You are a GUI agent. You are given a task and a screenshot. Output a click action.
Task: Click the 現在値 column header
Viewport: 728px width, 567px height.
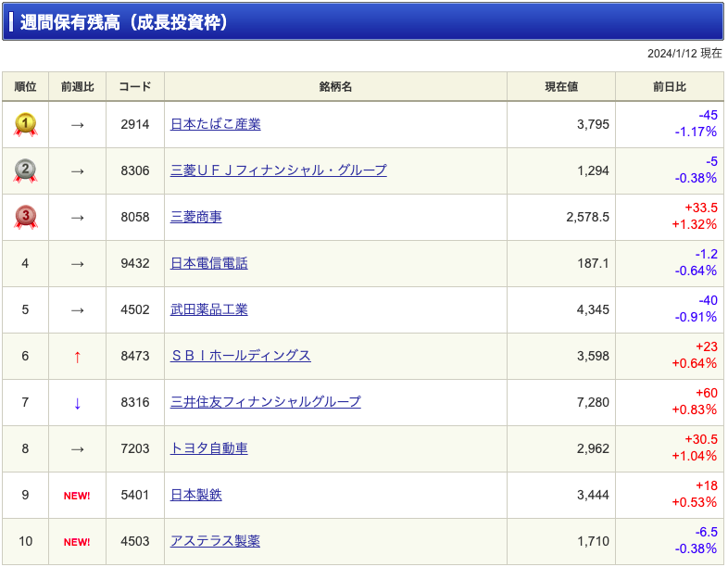pyautogui.click(x=561, y=87)
